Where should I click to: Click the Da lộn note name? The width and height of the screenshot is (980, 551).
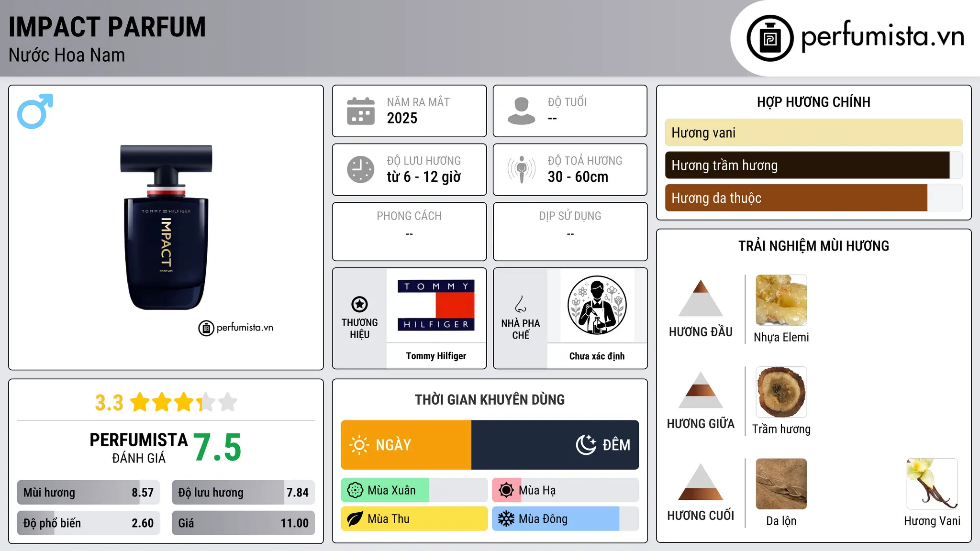point(781,521)
